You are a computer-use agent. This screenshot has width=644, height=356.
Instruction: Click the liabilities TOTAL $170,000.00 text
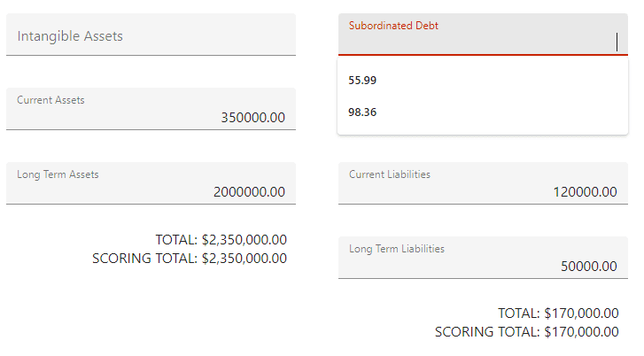(x=558, y=313)
